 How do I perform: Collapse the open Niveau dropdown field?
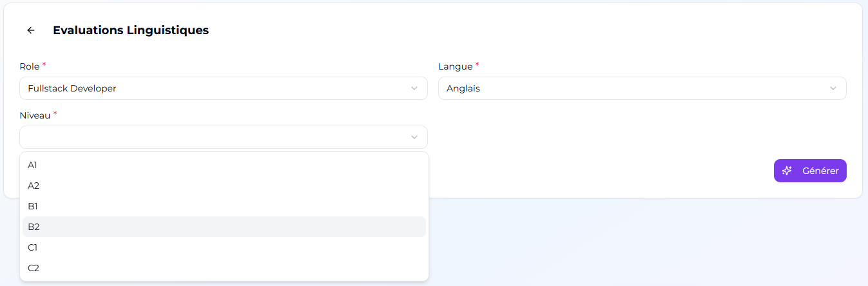[224, 137]
